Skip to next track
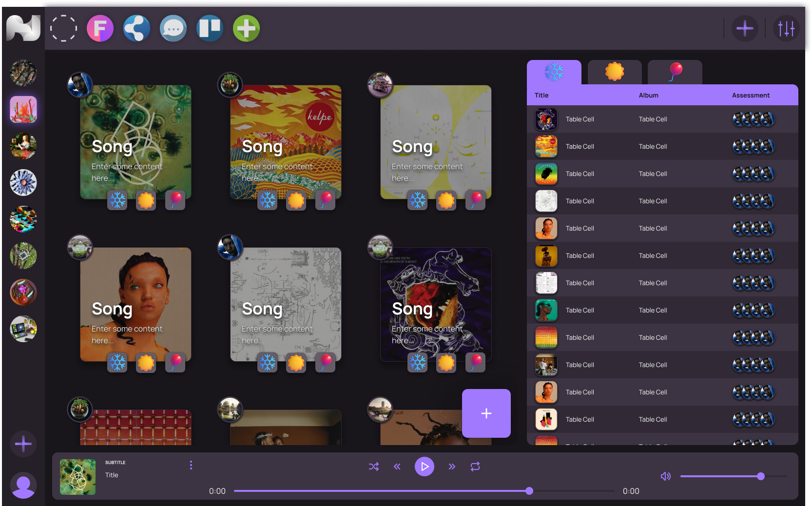This screenshot has height=506, width=812. tap(452, 467)
